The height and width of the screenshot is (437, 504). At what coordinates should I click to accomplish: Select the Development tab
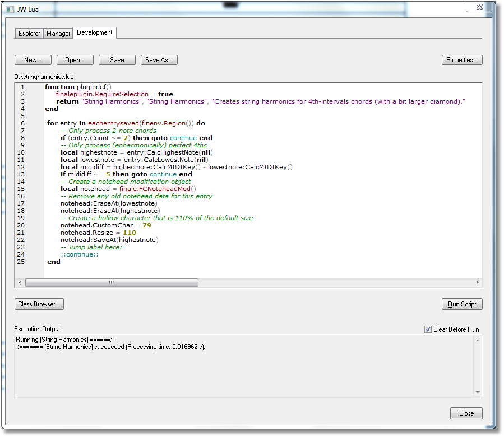94,32
